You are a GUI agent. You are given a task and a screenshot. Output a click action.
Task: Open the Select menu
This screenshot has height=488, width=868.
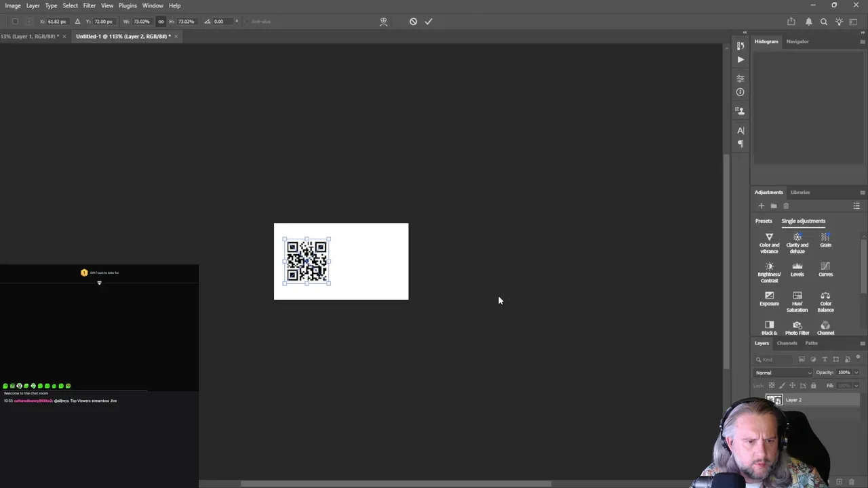point(70,5)
